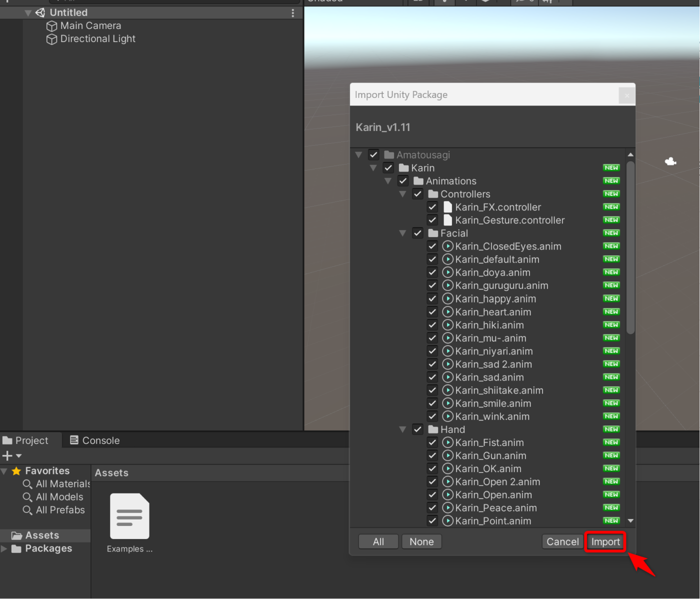Switch to the Console tab

coord(94,440)
